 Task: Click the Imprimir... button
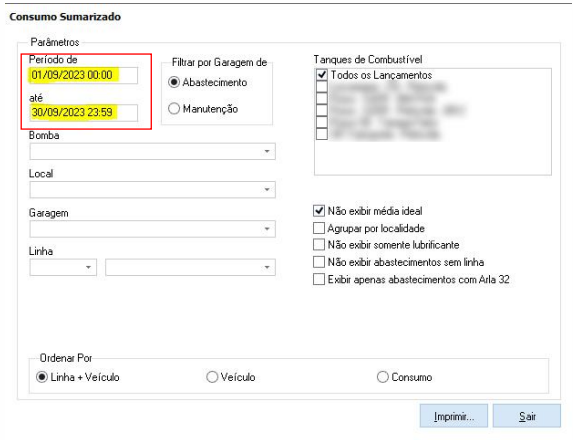(454, 416)
